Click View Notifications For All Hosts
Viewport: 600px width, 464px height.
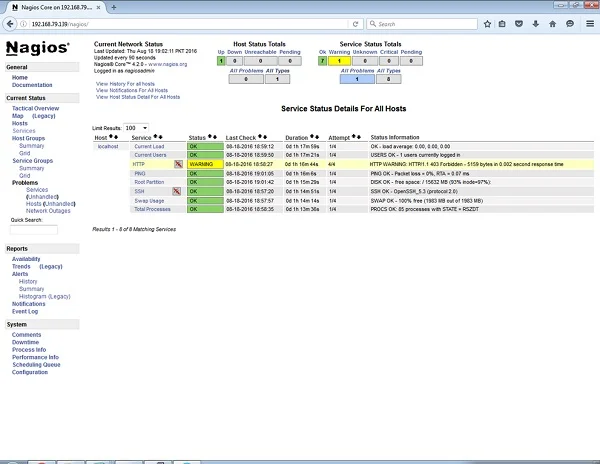(132, 90)
